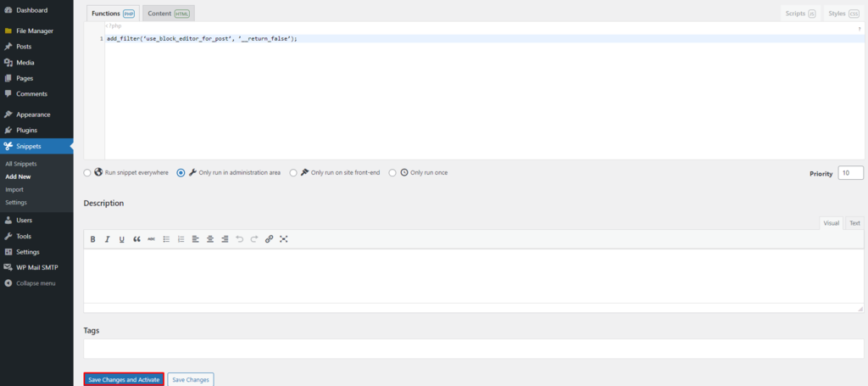Image resolution: width=868 pixels, height=386 pixels.
Task: Open the Plugins menu in the sidebar
Action: tap(26, 130)
